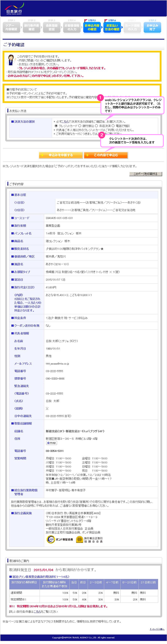Open the store location map icon

(51, 443)
